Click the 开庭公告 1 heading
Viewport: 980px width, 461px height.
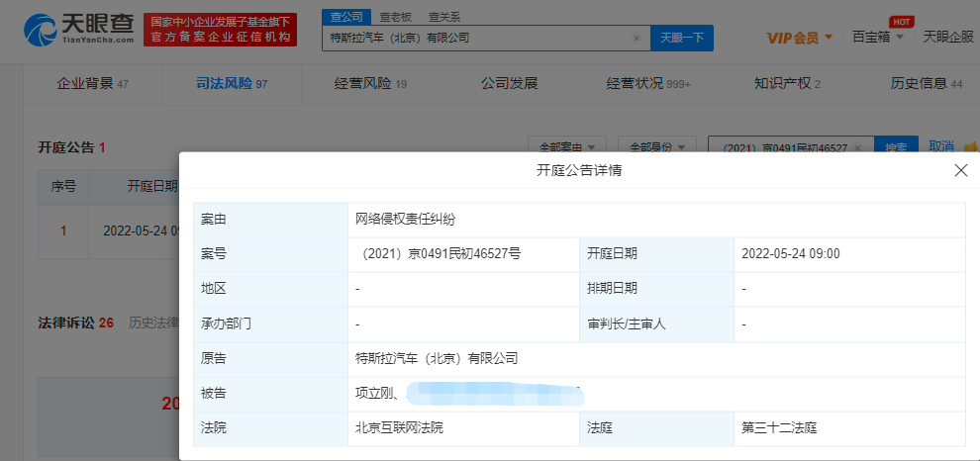tap(72, 148)
